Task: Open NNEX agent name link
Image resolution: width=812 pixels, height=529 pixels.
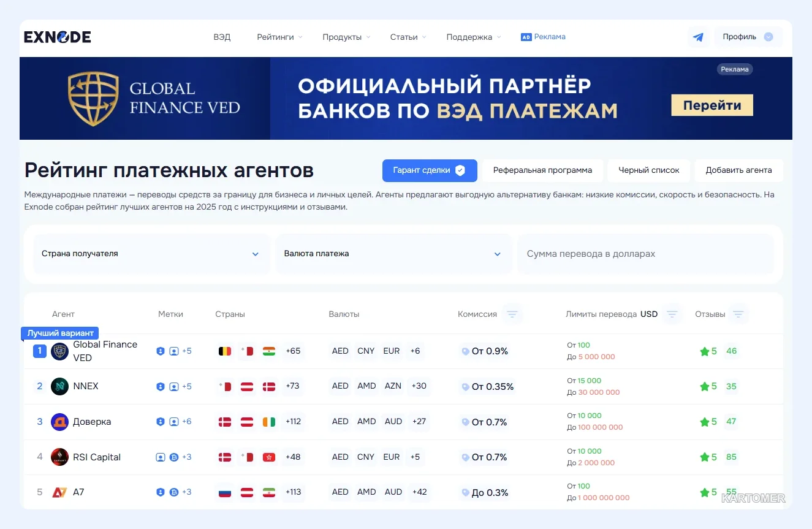Action: 86,386
